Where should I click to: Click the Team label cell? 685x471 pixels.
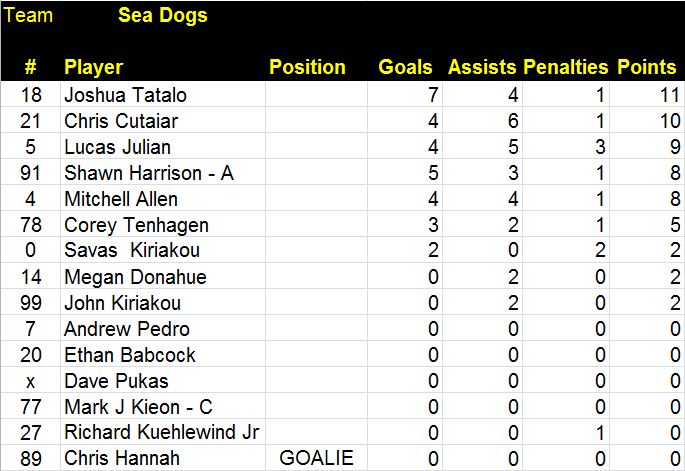pos(28,16)
